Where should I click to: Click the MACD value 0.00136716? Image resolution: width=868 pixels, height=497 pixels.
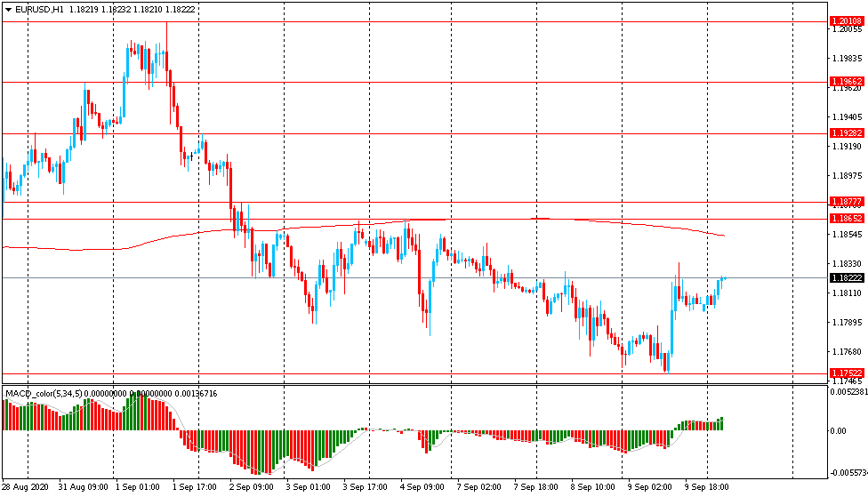click(x=196, y=394)
